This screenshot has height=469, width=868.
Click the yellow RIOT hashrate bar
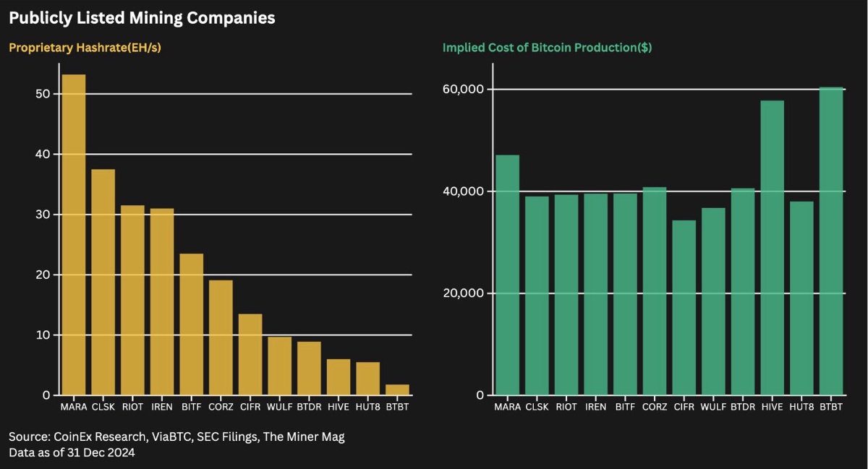click(x=132, y=300)
